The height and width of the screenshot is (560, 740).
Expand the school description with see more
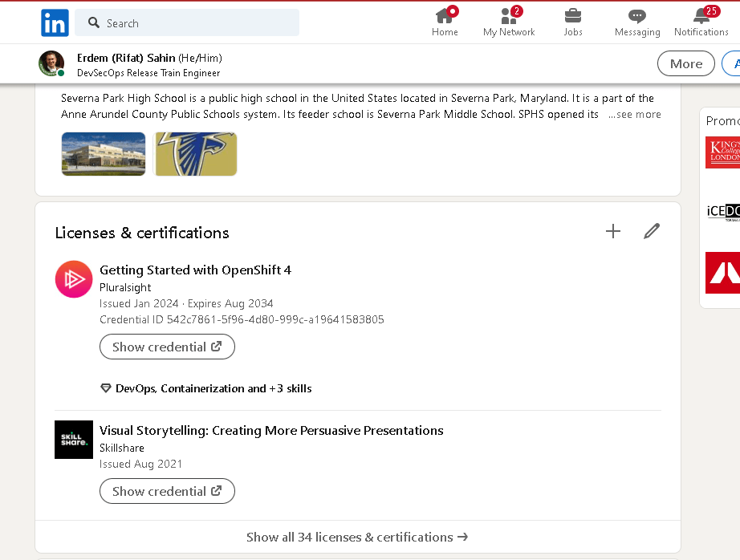tap(635, 114)
